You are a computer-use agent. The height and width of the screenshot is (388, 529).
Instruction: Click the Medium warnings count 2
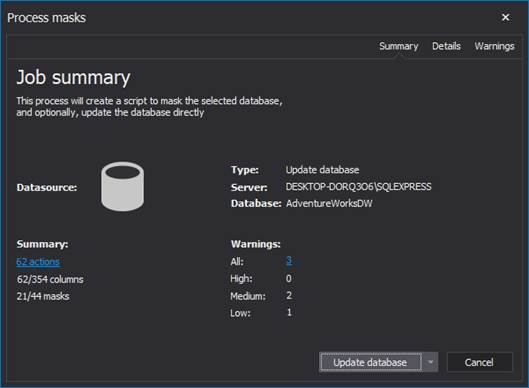click(x=289, y=296)
